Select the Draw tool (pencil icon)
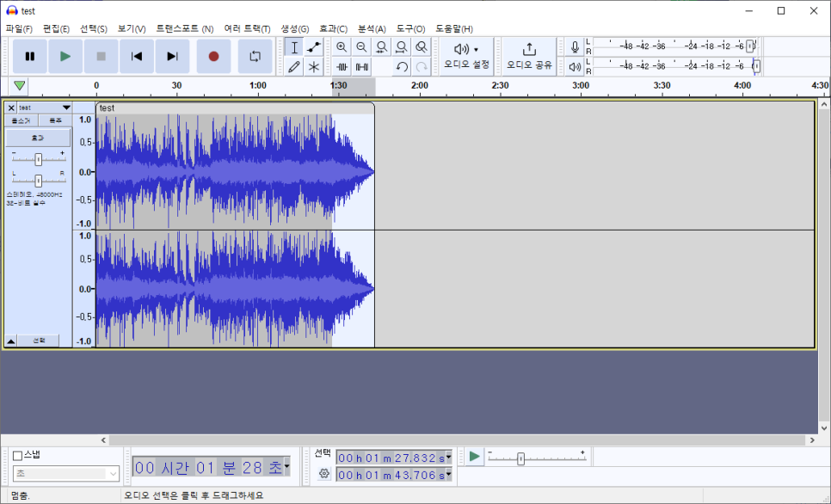The width and height of the screenshot is (831, 504). pyautogui.click(x=293, y=66)
